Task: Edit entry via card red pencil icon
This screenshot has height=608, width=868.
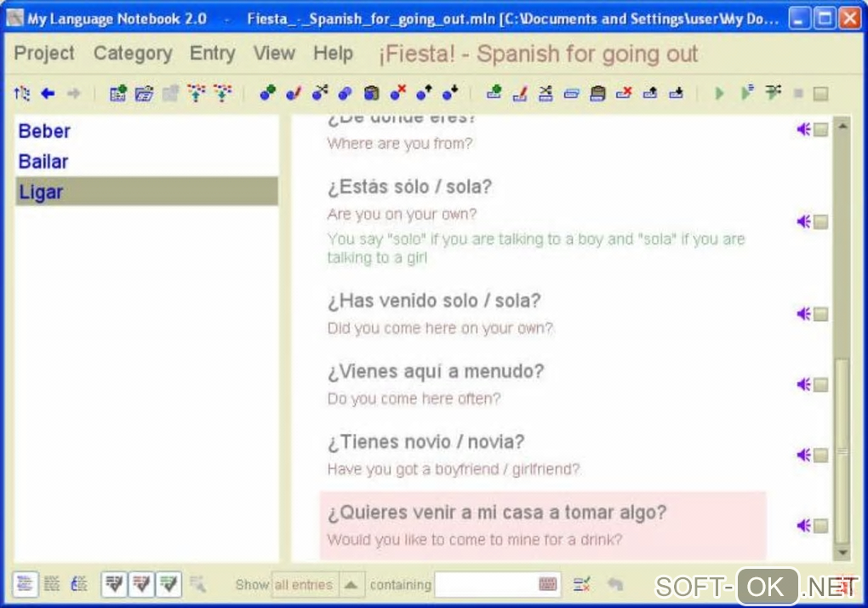Action: [x=520, y=93]
